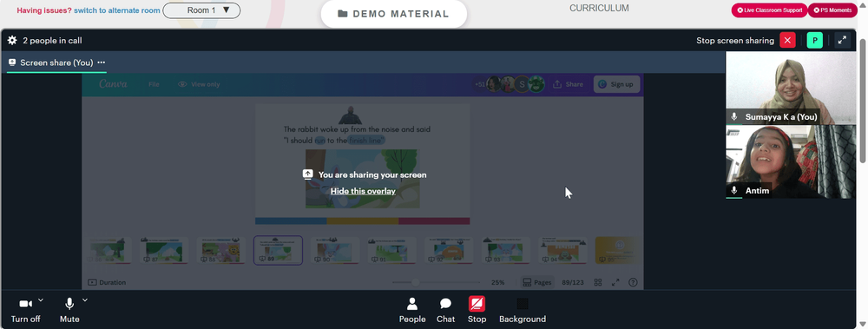Turn off the camera
This screenshot has height=329, width=868.
25,310
